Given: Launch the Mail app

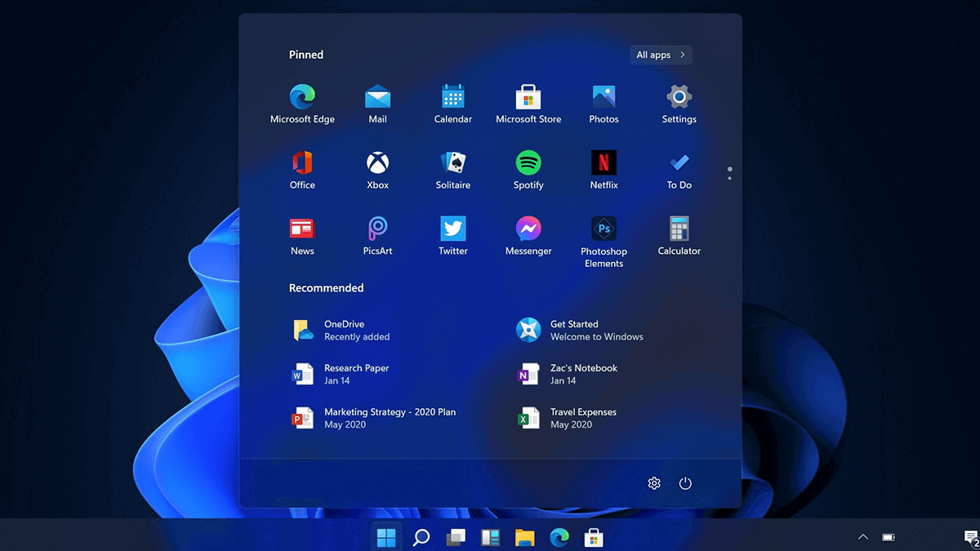Looking at the screenshot, I should click(377, 98).
